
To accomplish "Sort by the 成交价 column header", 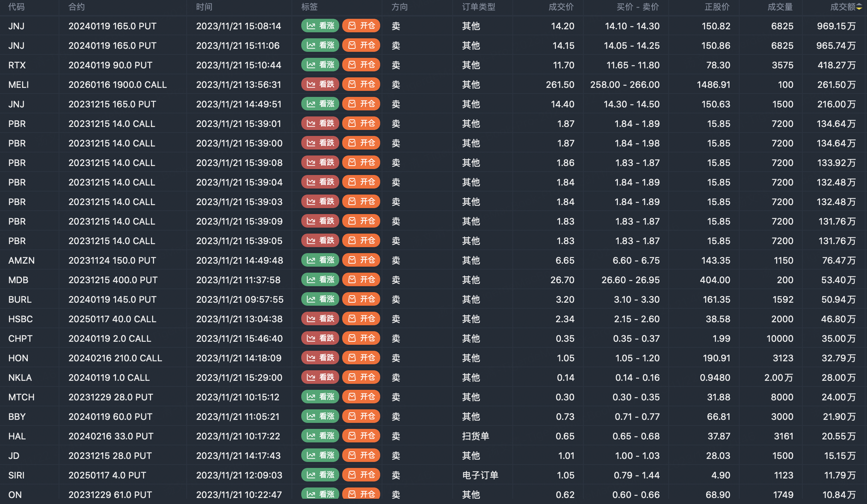I will (x=561, y=7).
